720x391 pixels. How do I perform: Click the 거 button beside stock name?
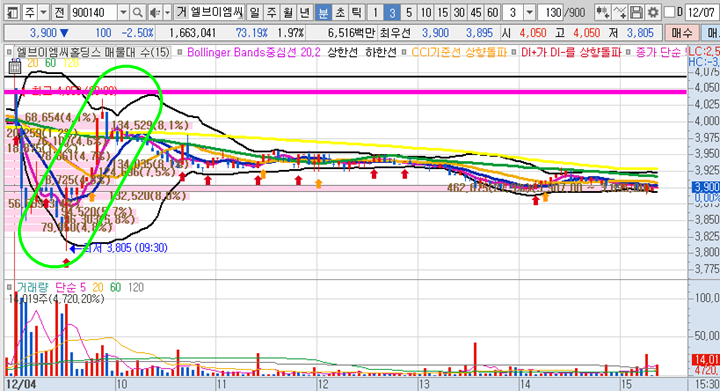(181, 12)
